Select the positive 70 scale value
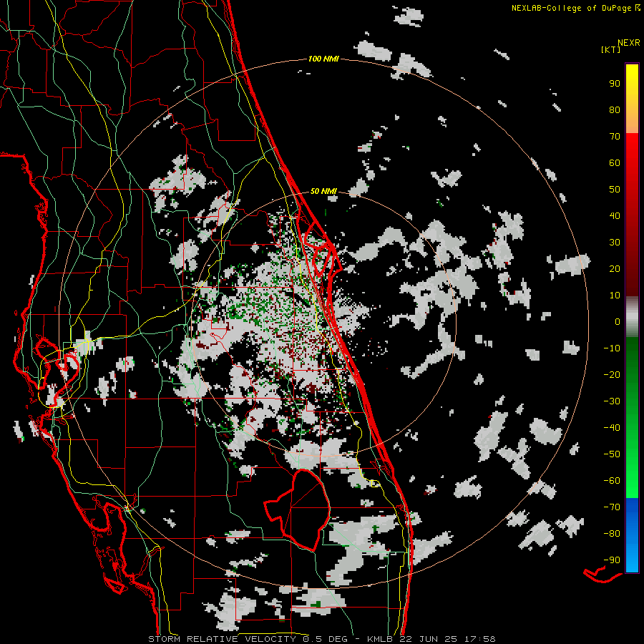The height and width of the screenshot is (644, 644). tap(615, 137)
